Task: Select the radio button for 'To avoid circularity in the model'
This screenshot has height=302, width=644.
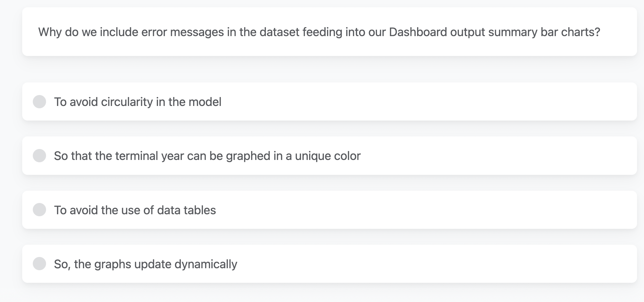Action: pyautogui.click(x=40, y=102)
